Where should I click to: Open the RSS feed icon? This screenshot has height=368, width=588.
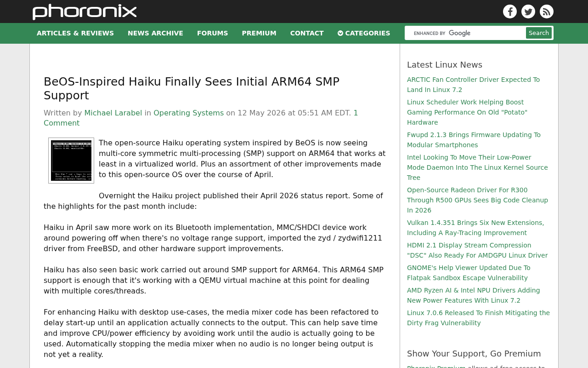click(x=547, y=11)
